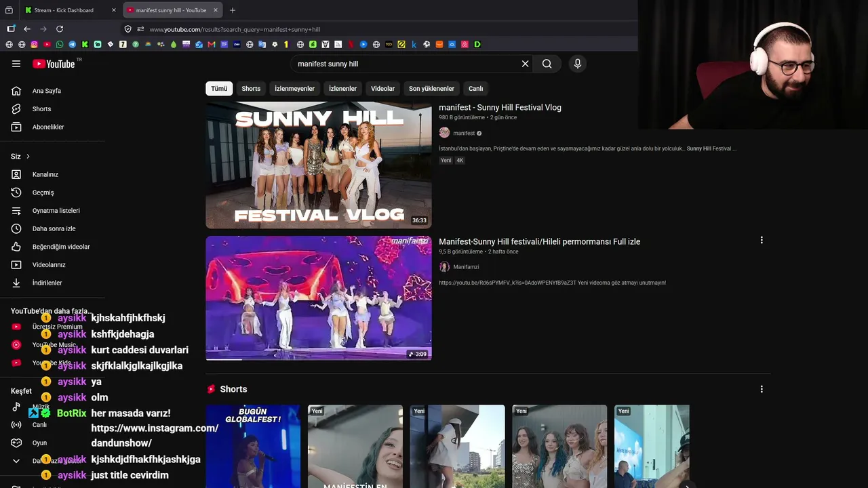Viewport: 868px width, 488px height.
Task: Open the manifest channel avatar
Action: pos(444,133)
